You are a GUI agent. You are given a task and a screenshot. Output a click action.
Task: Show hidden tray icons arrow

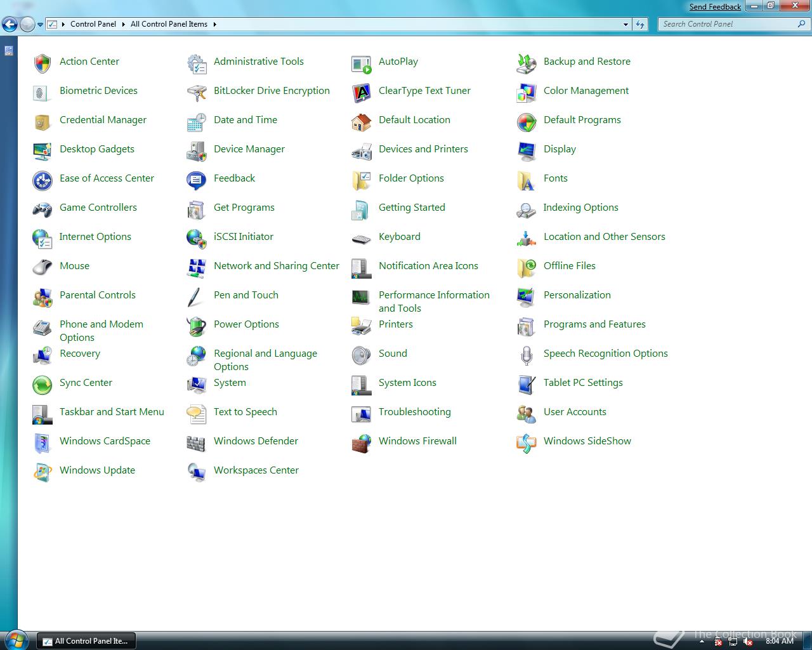(x=702, y=642)
